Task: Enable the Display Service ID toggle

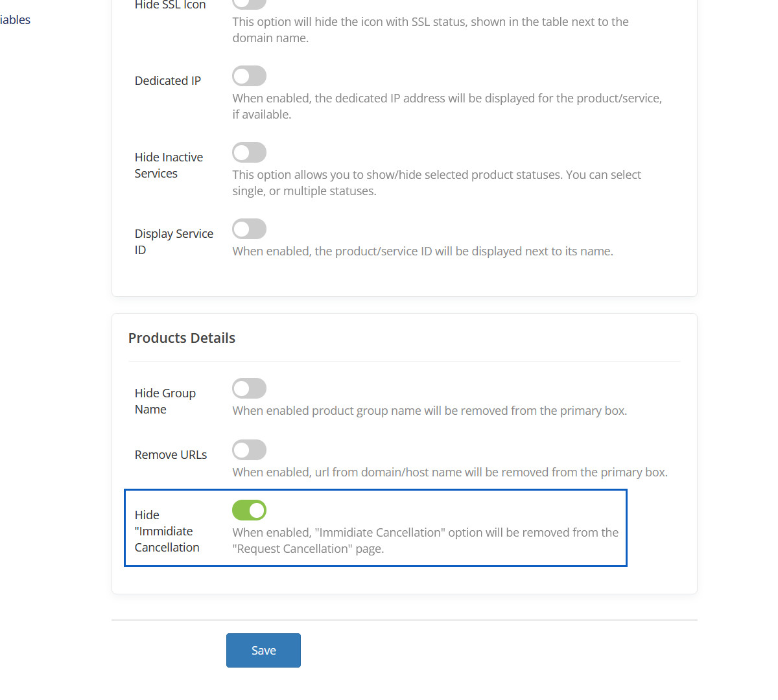Action: click(249, 229)
